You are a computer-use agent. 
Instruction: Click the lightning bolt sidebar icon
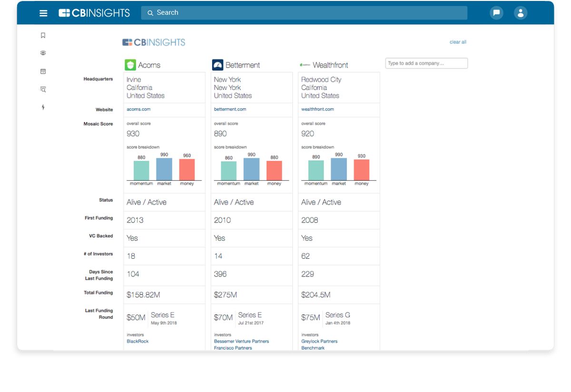point(43,108)
